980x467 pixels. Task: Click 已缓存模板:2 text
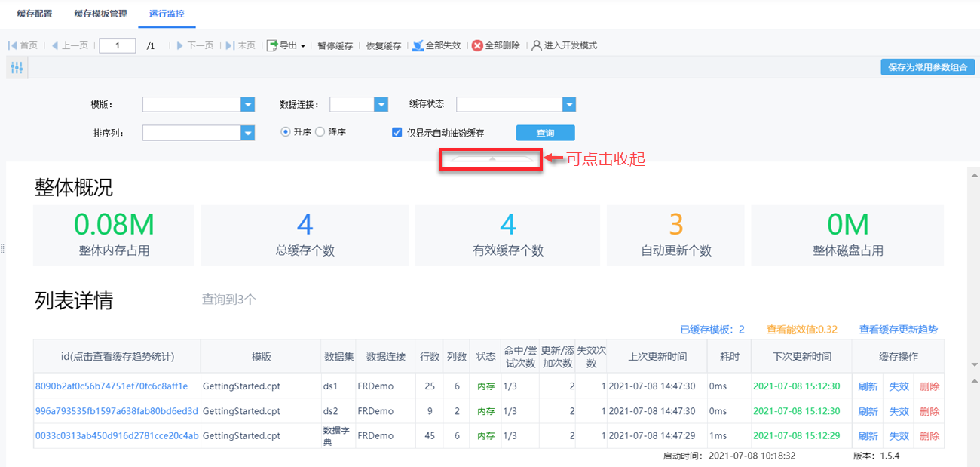[x=712, y=330]
